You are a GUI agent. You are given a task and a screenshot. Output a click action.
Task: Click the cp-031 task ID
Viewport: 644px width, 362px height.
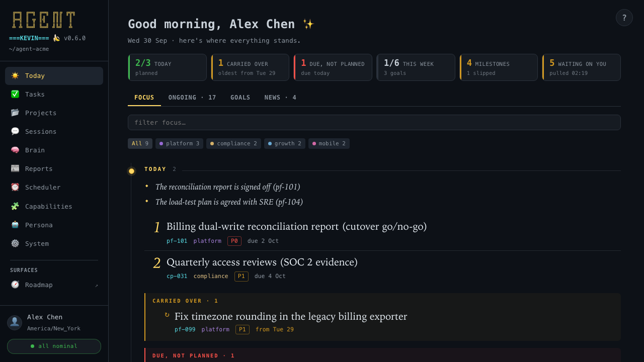pyautogui.click(x=177, y=277)
